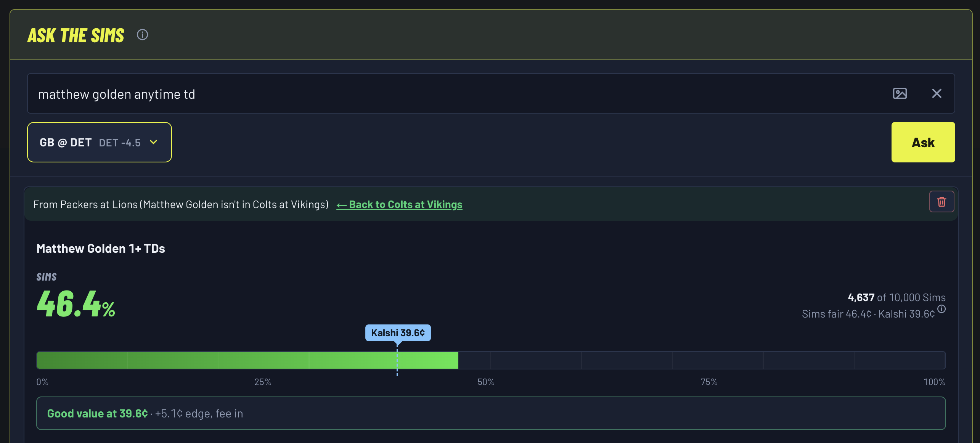Click the green sims probability bar
This screenshot has width=980, height=443.
[x=247, y=360]
